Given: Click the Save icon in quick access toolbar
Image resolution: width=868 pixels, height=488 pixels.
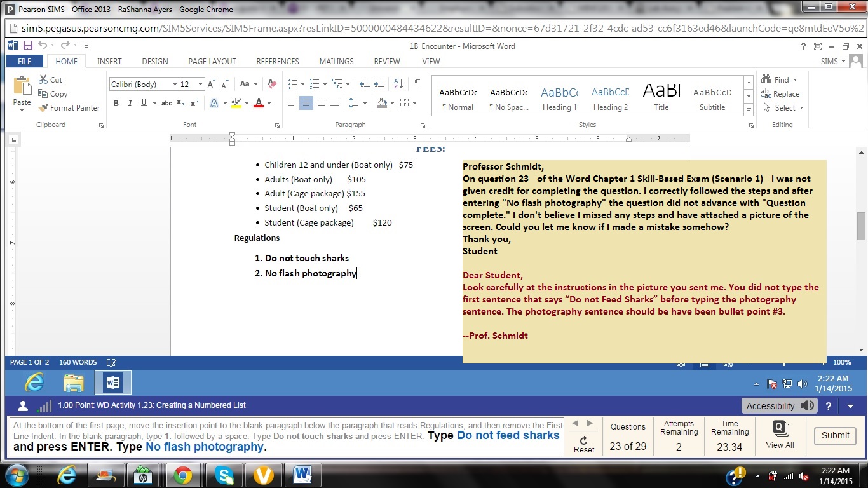Looking at the screenshot, I should [x=27, y=46].
